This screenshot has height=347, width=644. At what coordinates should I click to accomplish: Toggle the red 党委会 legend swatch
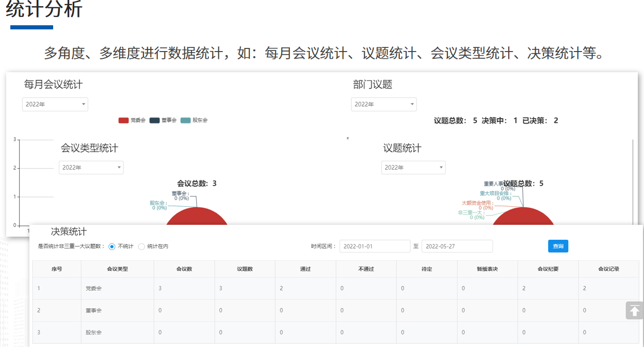point(123,120)
